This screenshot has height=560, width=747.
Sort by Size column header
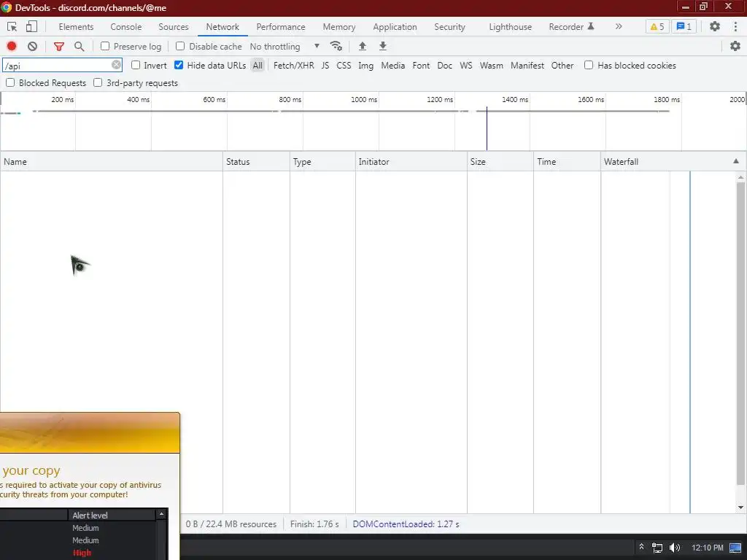tap(500, 161)
